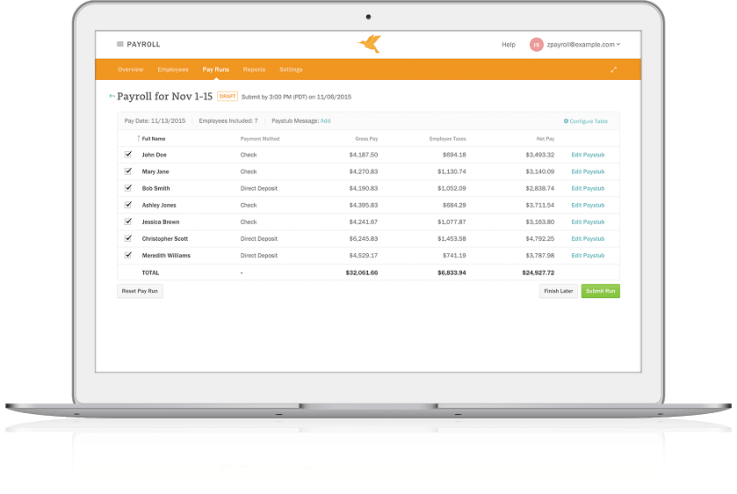This screenshot has width=737, height=494.
Task: Edit Paystub for Bob Smith
Action: coord(588,188)
